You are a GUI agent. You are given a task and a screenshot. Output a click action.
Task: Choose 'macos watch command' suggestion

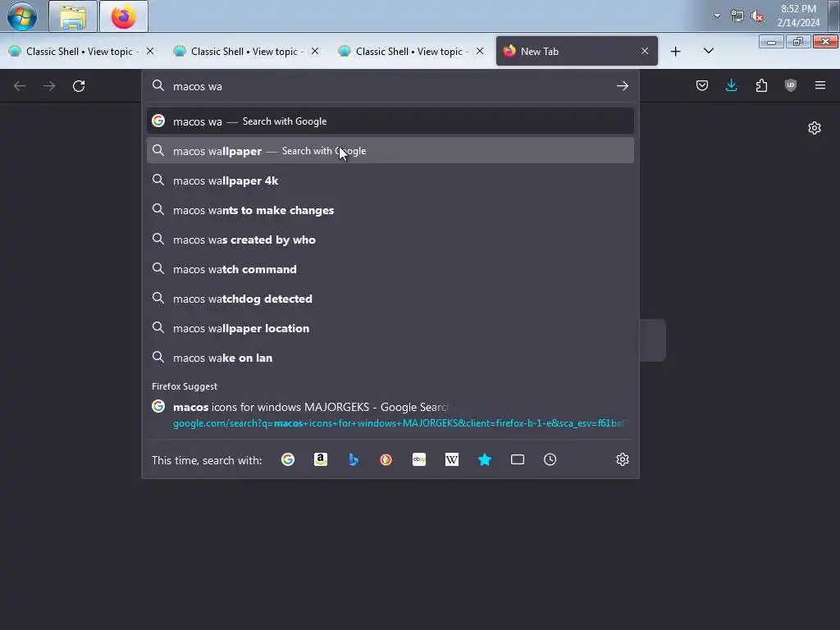click(x=390, y=269)
